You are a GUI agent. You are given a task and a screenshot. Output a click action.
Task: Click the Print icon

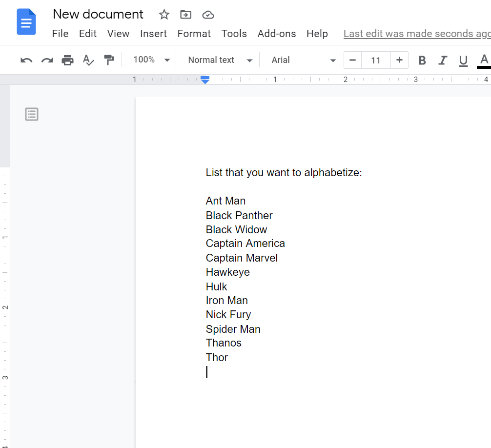click(67, 60)
